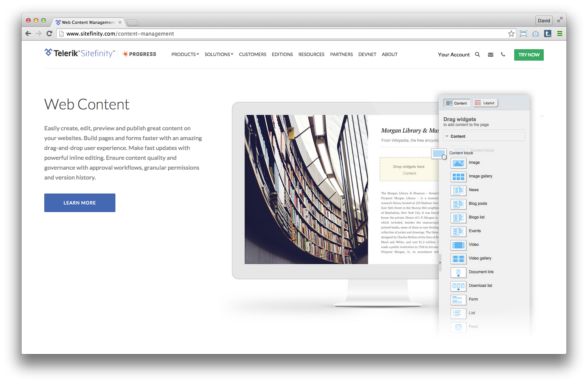Click the browser forward arrow

(39, 34)
